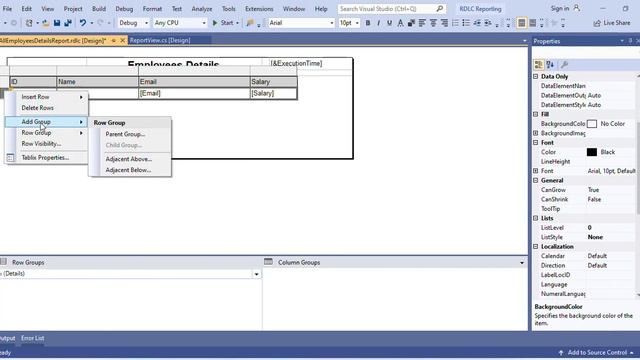Click the auto-hide pin on Properties panel
This screenshot has width=640, height=360.
[x=630, y=41]
